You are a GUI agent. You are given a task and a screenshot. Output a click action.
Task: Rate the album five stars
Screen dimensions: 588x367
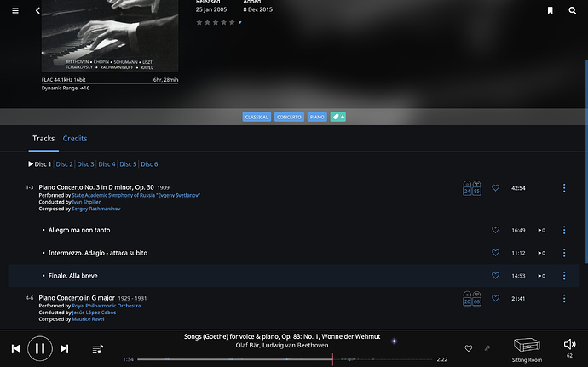click(232, 22)
